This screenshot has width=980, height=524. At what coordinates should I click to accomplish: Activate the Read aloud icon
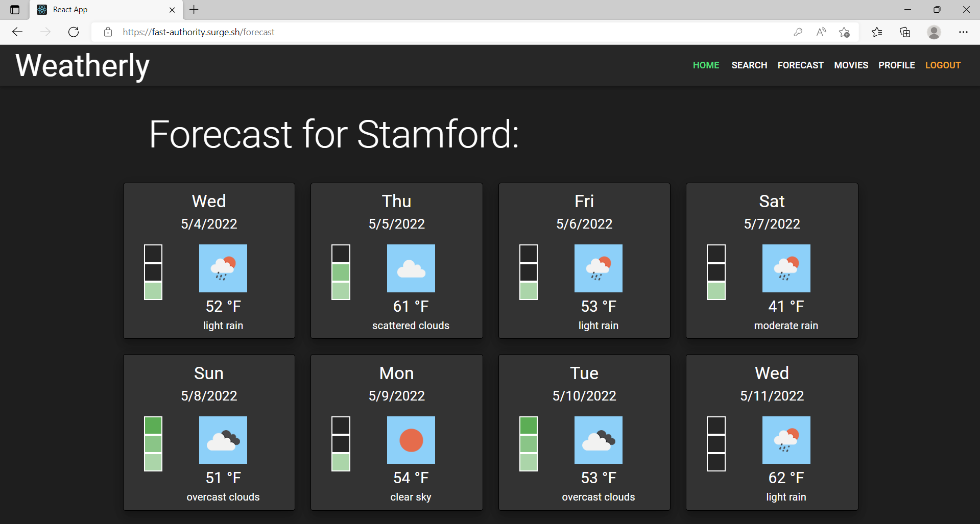pyautogui.click(x=821, y=32)
